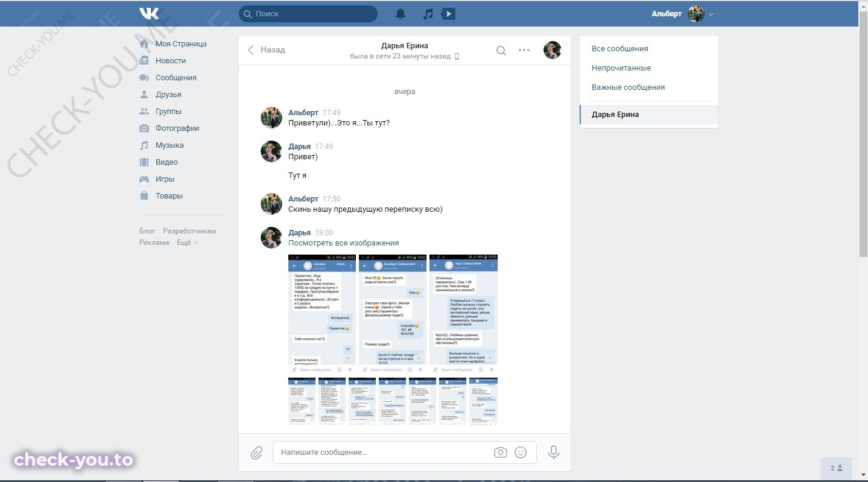Select Дарья Ерина conversation tab
This screenshot has height=482, width=868.
click(649, 115)
